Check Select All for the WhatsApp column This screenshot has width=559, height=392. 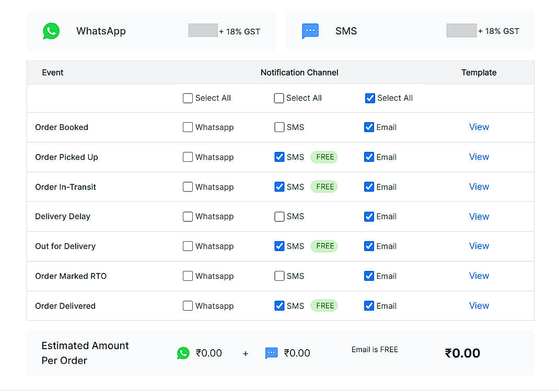click(x=188, y=98)
